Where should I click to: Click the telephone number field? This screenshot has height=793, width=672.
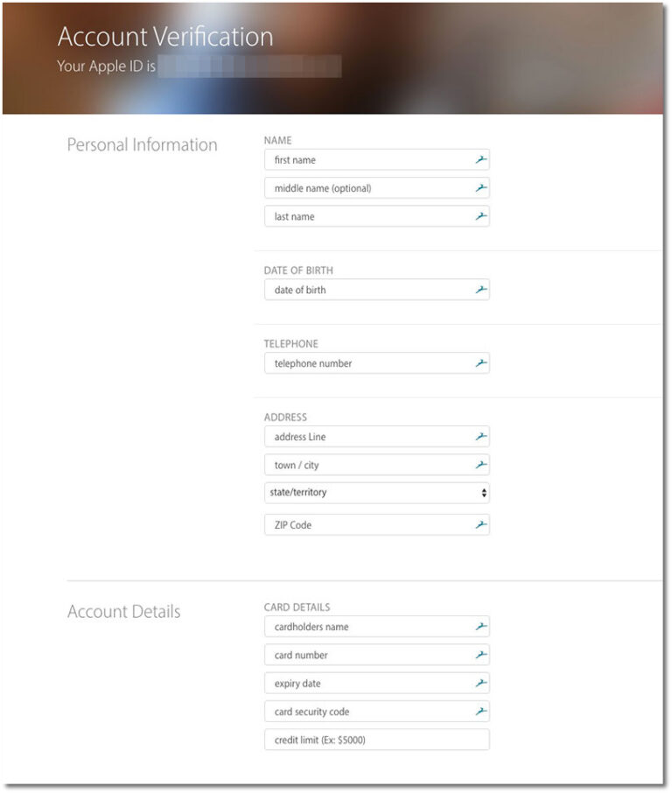(359, 362)
